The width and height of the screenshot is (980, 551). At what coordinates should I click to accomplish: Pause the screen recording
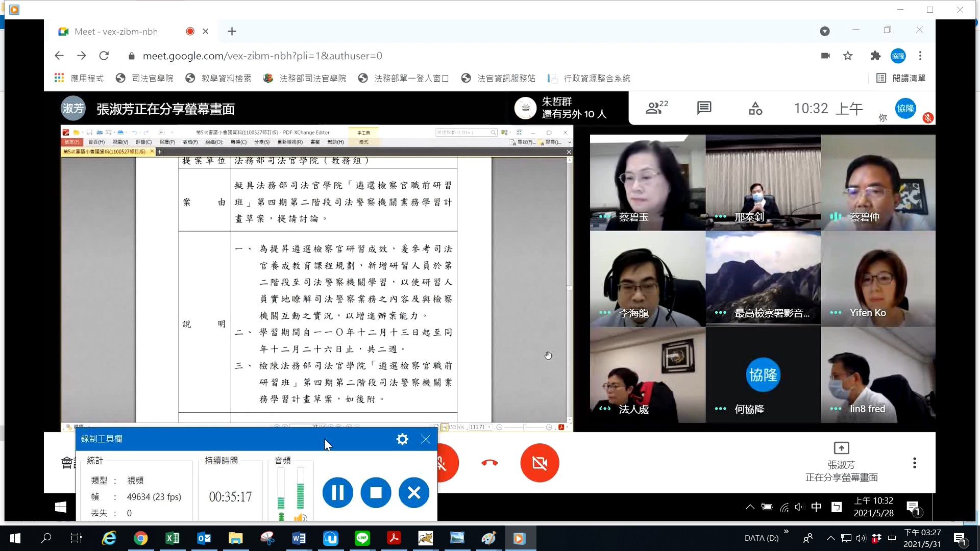(337, 492)
